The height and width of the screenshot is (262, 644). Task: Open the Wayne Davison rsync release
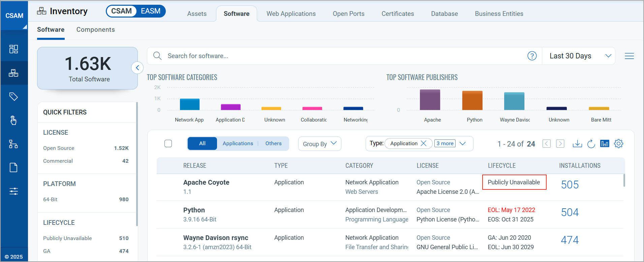[x=216, y=238]
